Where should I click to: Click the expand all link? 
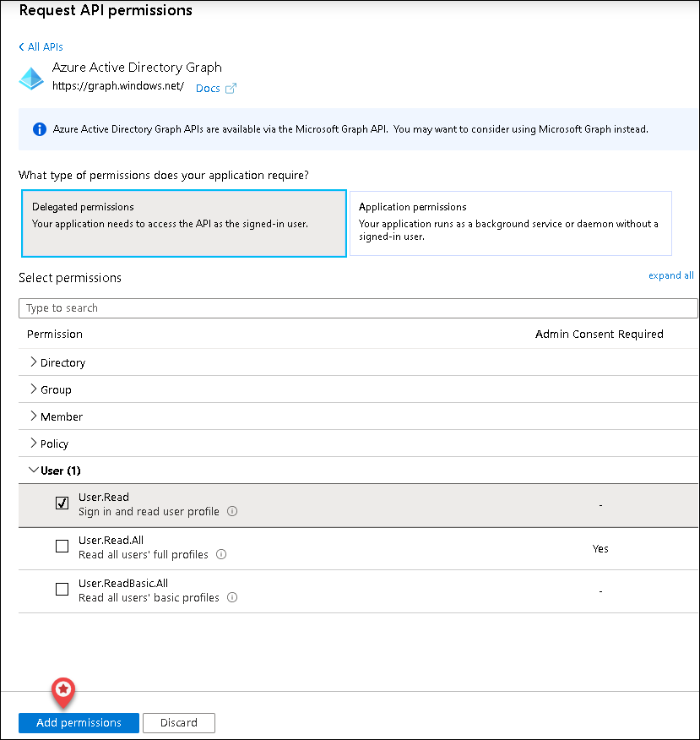tap(670, 275)
